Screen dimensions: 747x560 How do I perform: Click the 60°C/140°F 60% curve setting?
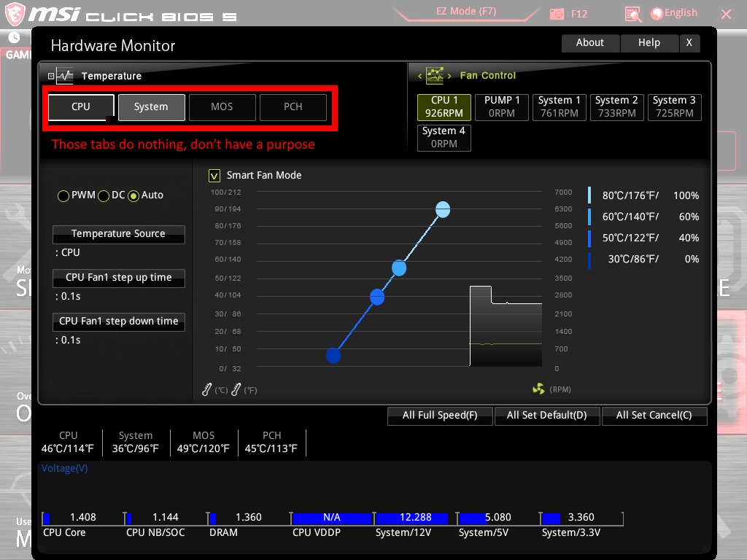coord(644,217)
